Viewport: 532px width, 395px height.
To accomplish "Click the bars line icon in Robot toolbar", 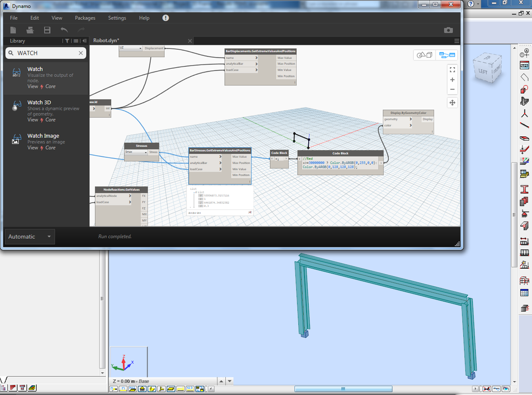I will click(x=524, y=125).
